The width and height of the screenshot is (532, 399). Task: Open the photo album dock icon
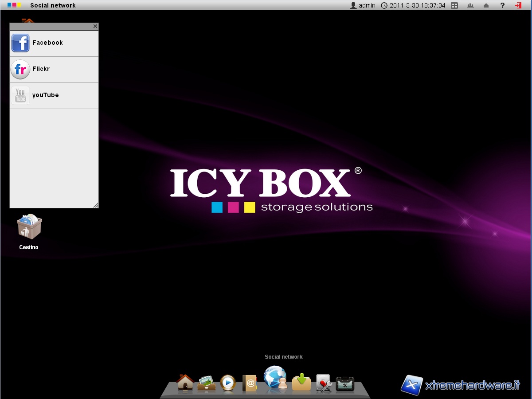(207, 383)
